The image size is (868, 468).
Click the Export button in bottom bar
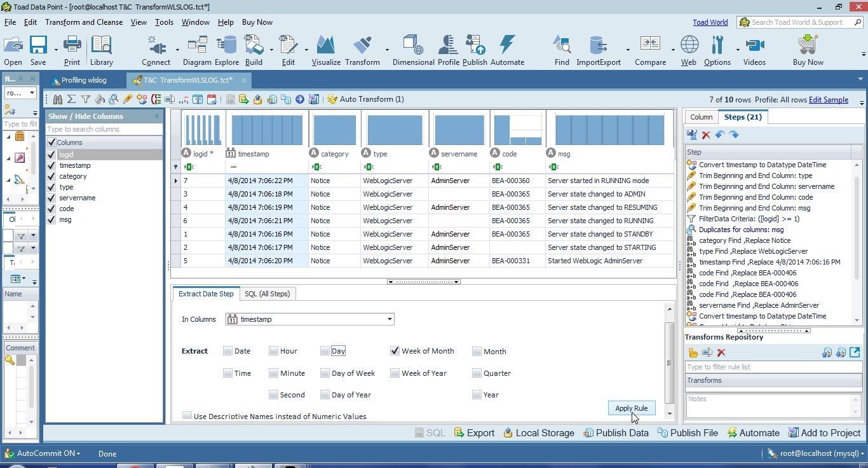pyautogui.click(x=474, y=433)
